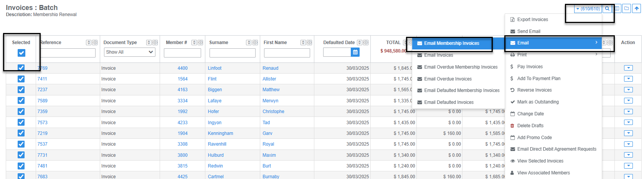The image size is (644, 179).
Task: Sort by Document Type column arrows
Action: [x=149, y=43]
